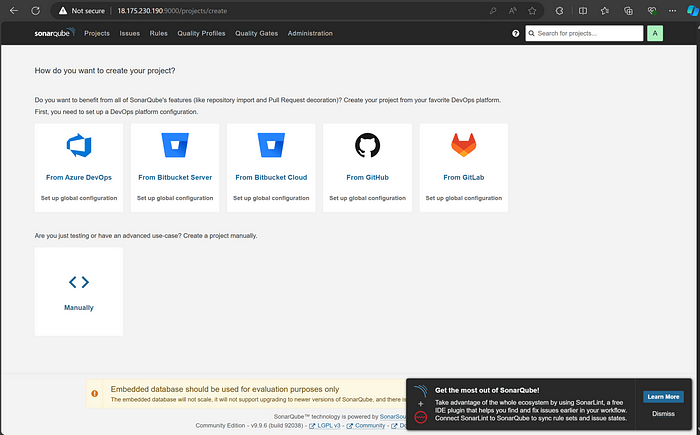The width and height of the screenshot is (700, 435).
Task: Click the password key icon in address bar
Action: pos(493,11)
